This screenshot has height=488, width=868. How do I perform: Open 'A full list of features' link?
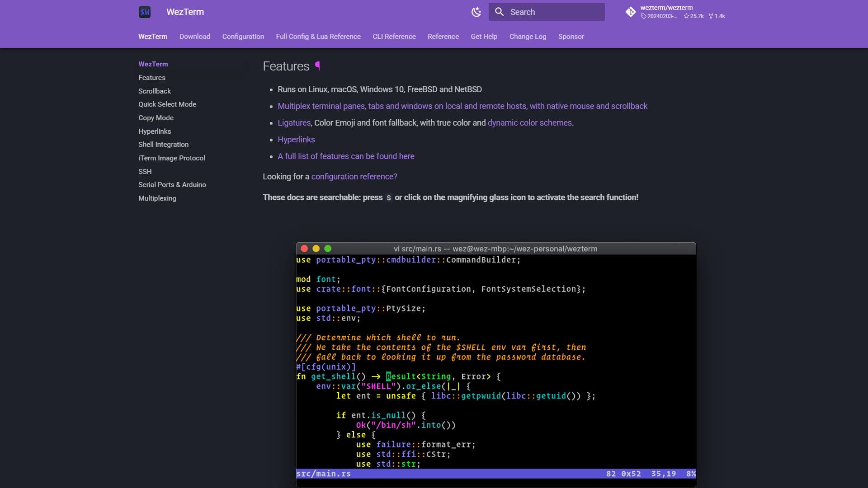point(346,156)
